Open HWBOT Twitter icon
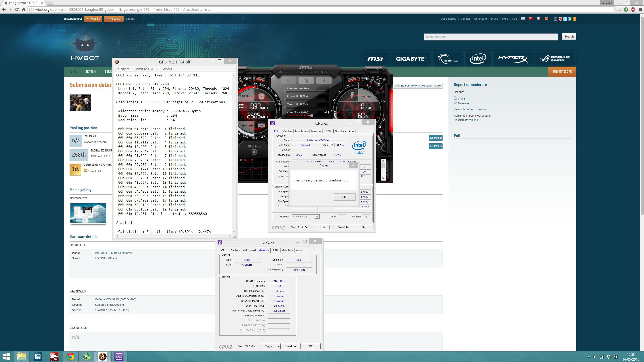This screenshot has width=644, height=362. tap(565, 19)
